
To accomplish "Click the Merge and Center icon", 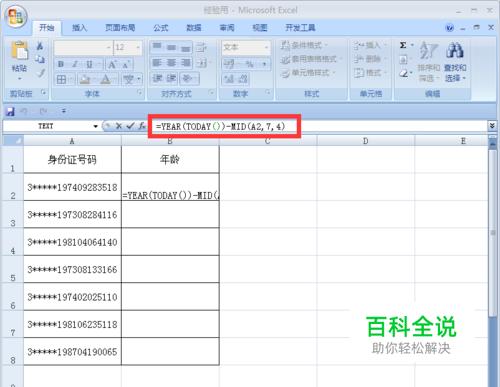I will click(x=202, y=63).
